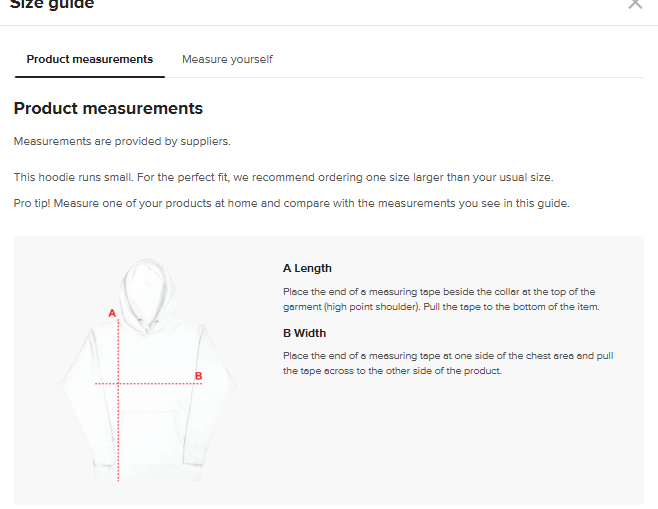The height and width of the screenshot is (509, 658).
Task: Click the "provided by suppliers" note
Action: (122, 141)
